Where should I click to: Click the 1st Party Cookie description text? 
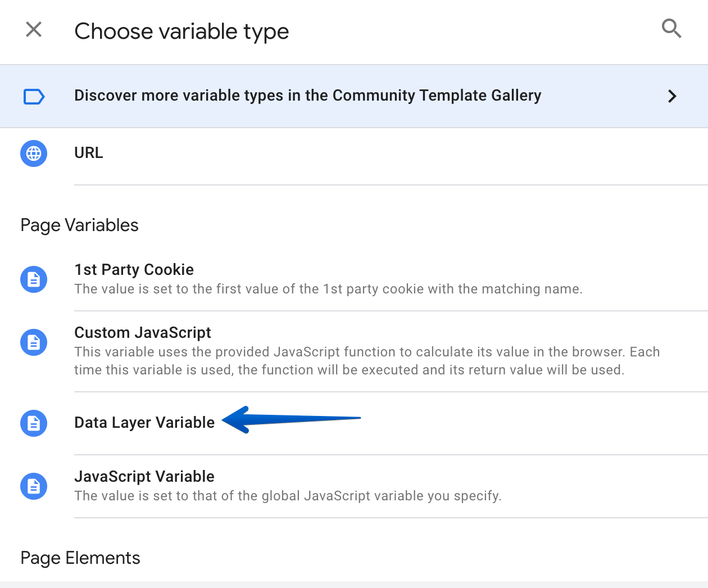coord(329,289)
